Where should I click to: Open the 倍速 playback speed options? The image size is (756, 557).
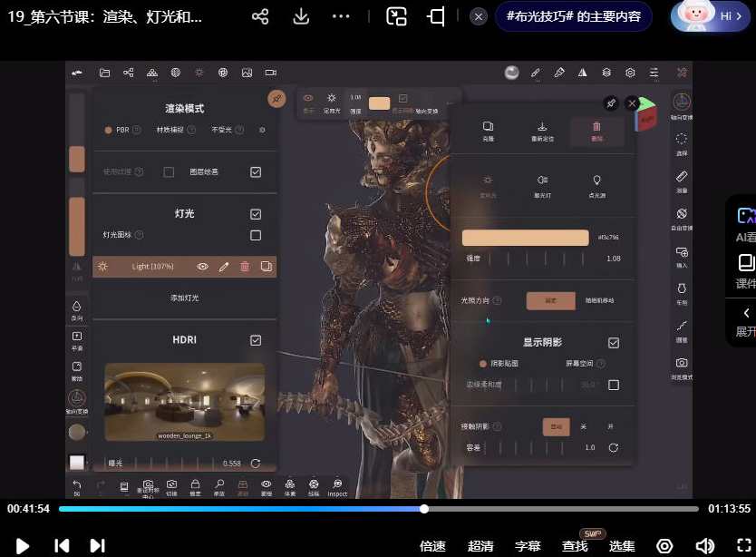pyautogui.click(x=433, y=546)
